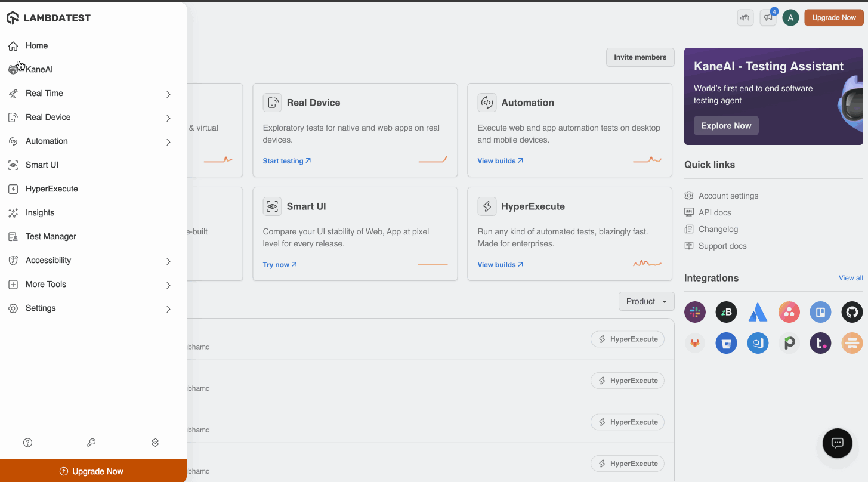
Task: Open the key icon in sidebar footer
Action: pyautogui.click(x=91, y=443)
